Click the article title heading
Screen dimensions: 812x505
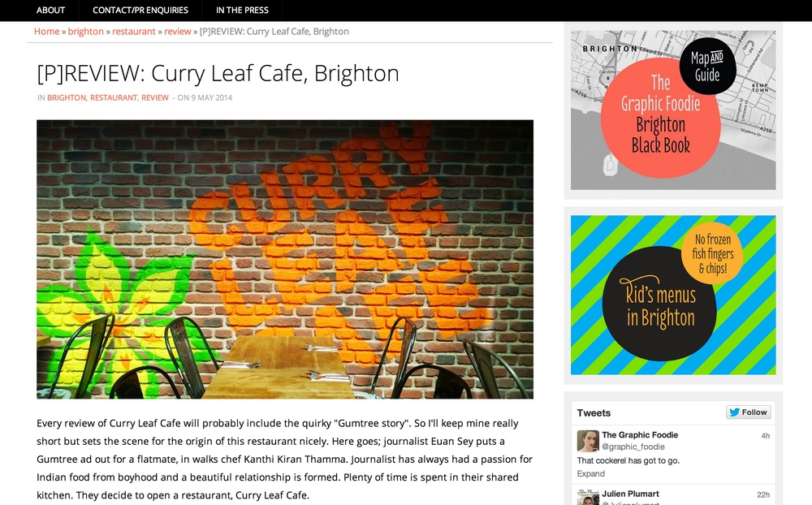point(218,74)
